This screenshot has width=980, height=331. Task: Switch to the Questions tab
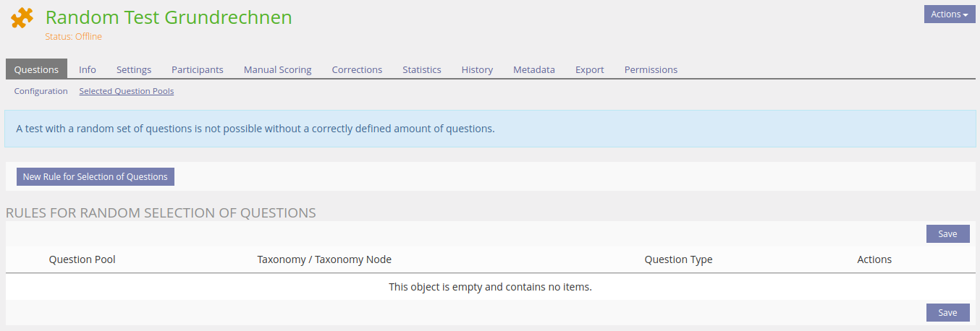(x=36, y=69)
